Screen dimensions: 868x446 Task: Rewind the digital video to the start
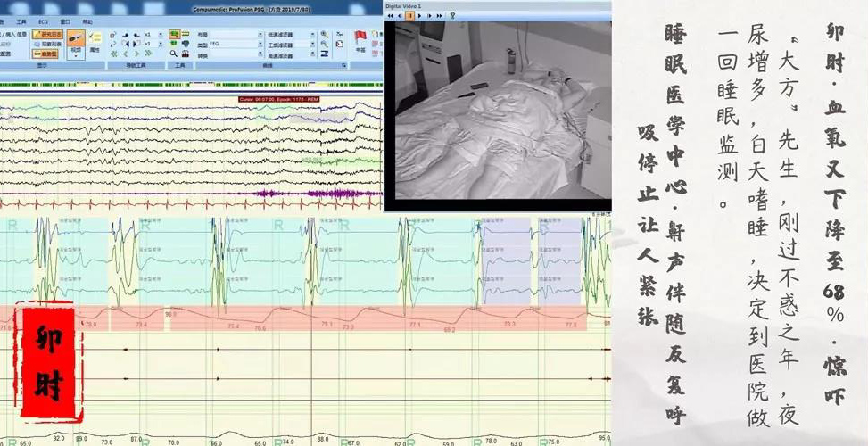click(390, 15)
